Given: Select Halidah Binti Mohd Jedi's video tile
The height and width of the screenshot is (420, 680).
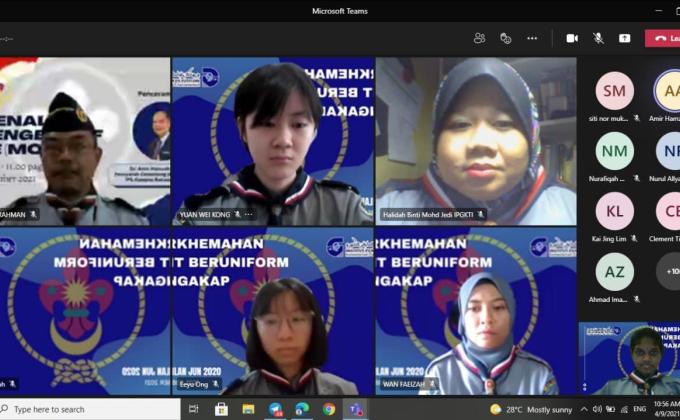Looking at the screenshot, I should click(476, 141).
